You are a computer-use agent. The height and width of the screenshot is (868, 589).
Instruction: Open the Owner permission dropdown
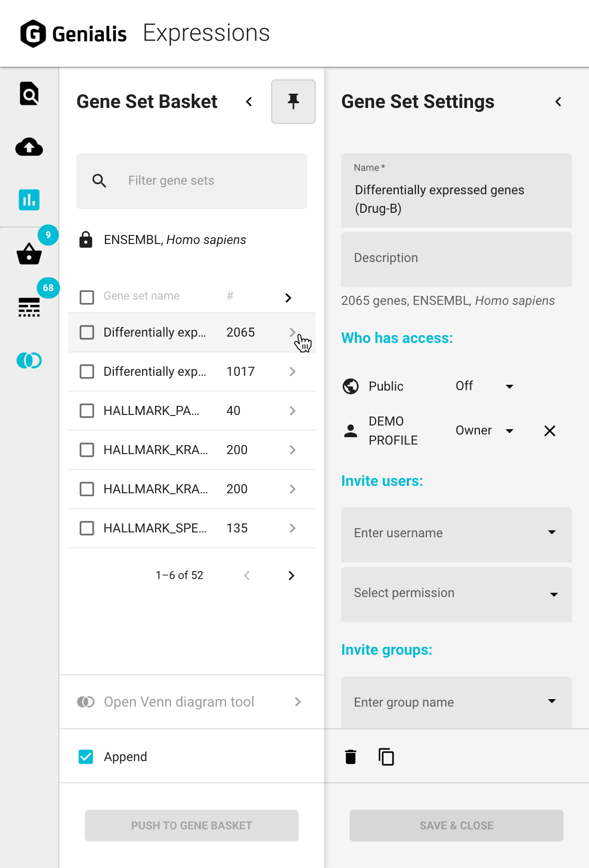click(x=484, y=430)
